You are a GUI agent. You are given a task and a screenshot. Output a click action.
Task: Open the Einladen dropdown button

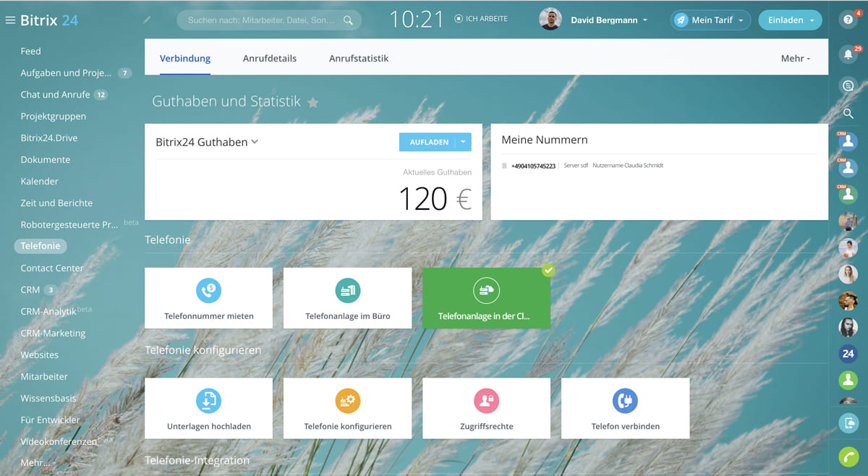(x=791, y=20)
